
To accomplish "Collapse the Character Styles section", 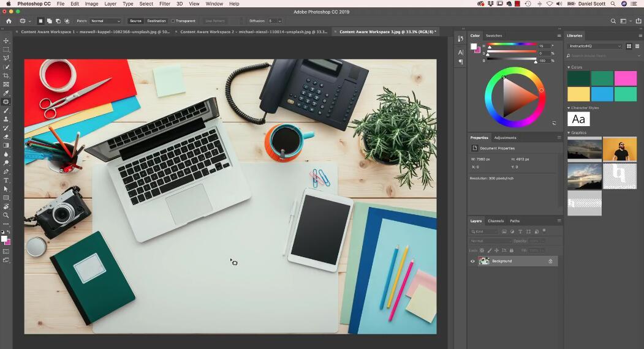I will click(x=569, y=108).
